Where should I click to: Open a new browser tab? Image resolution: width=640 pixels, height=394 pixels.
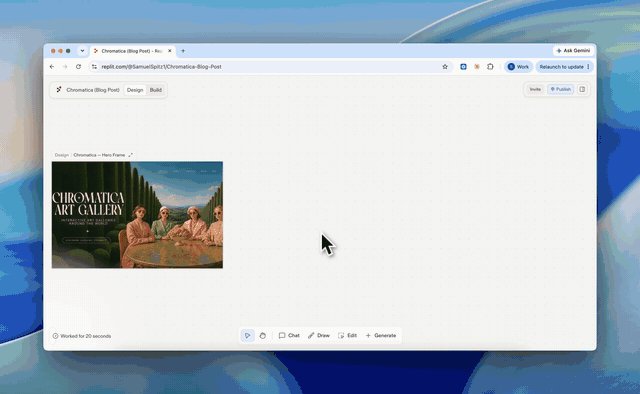(183, 51)
